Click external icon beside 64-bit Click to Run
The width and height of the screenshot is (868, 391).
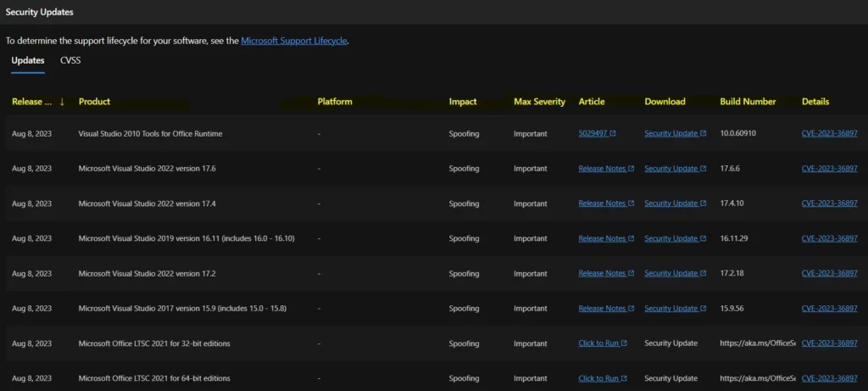(x=624, y=378)
